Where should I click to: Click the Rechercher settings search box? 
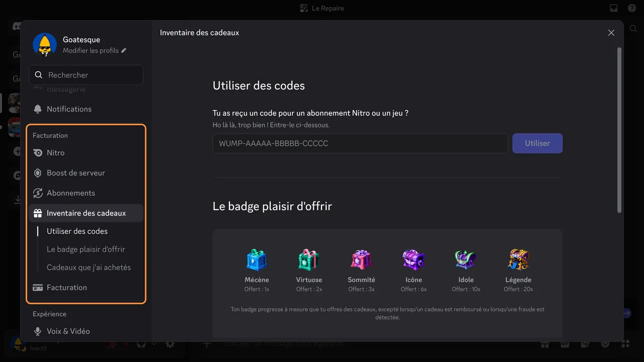click(x=86, y=75)
